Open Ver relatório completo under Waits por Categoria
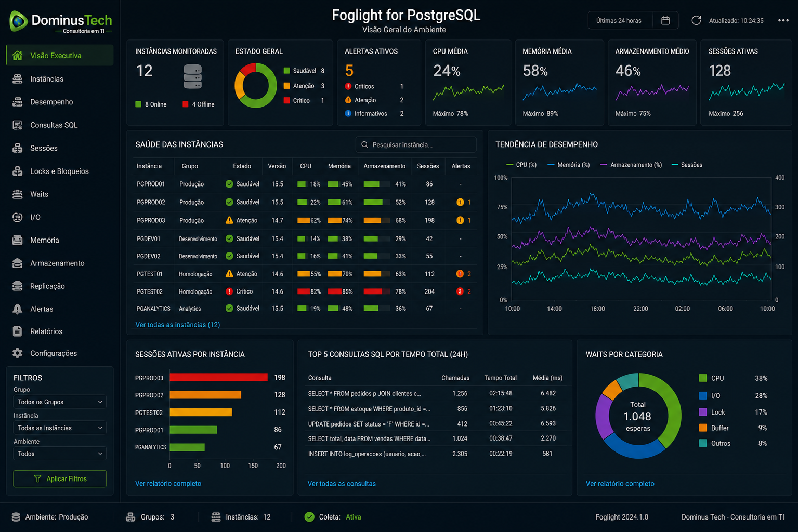 620,484
